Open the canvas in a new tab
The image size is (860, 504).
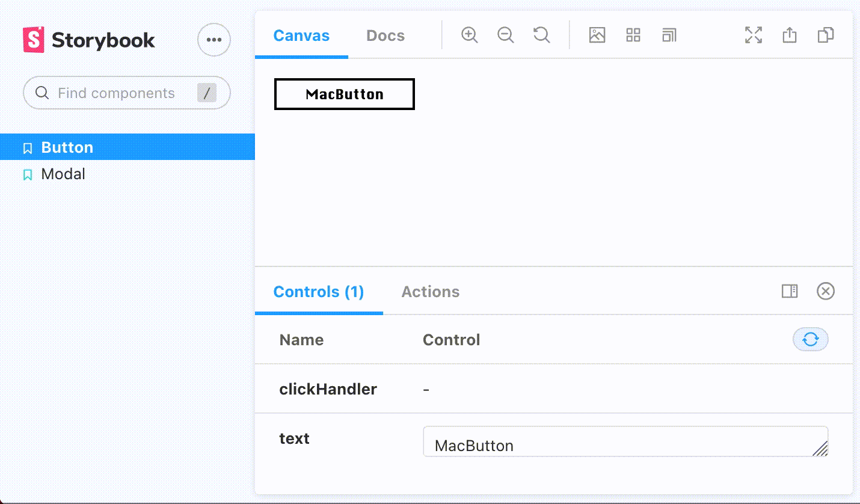point(789,35)
